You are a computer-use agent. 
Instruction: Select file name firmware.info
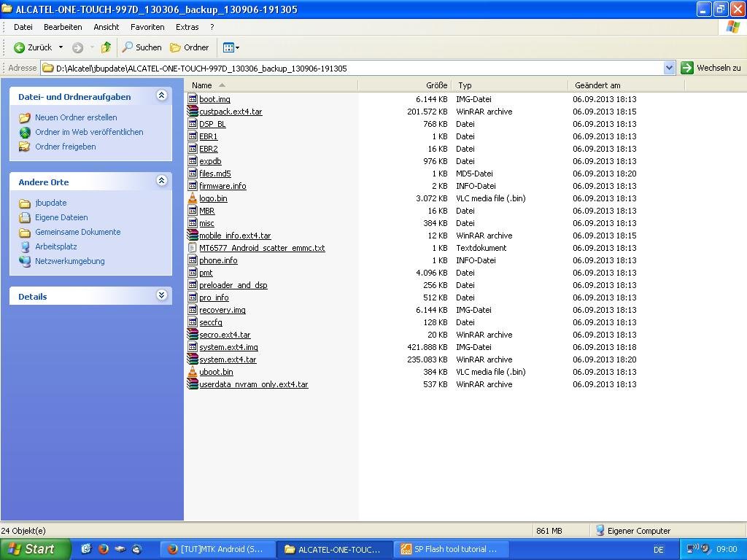click(x=222, y=186)
